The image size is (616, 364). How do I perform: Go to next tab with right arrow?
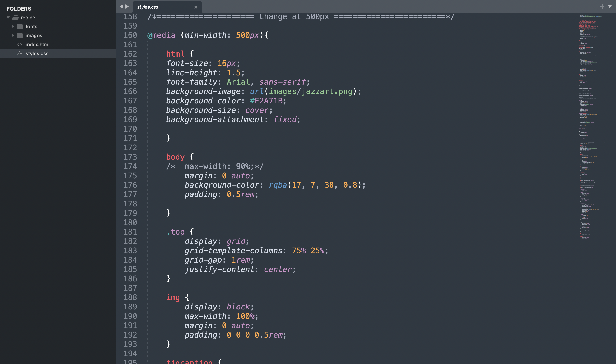click(x=127, y=7)
